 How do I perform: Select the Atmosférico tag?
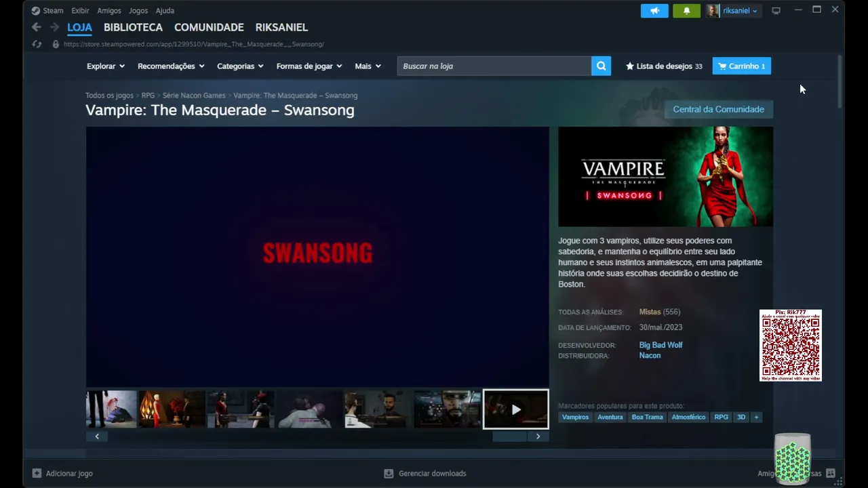pyautogui.click(x=688, y=417)
